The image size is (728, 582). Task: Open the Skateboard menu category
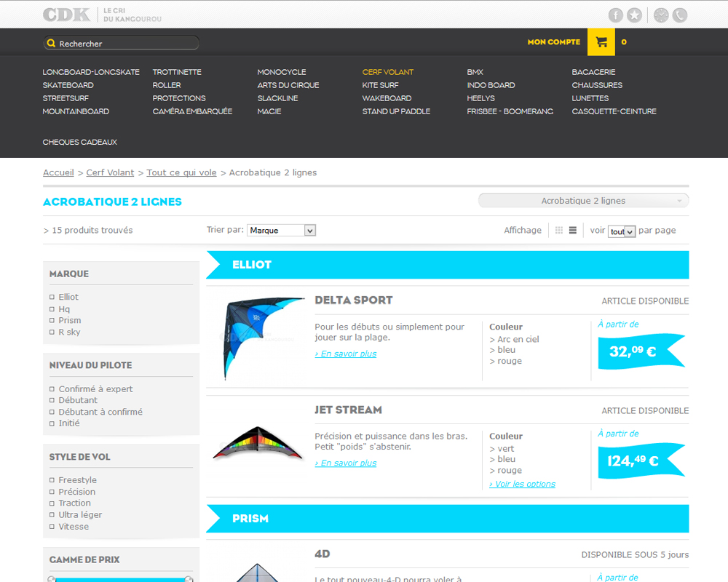pos(68,85)
